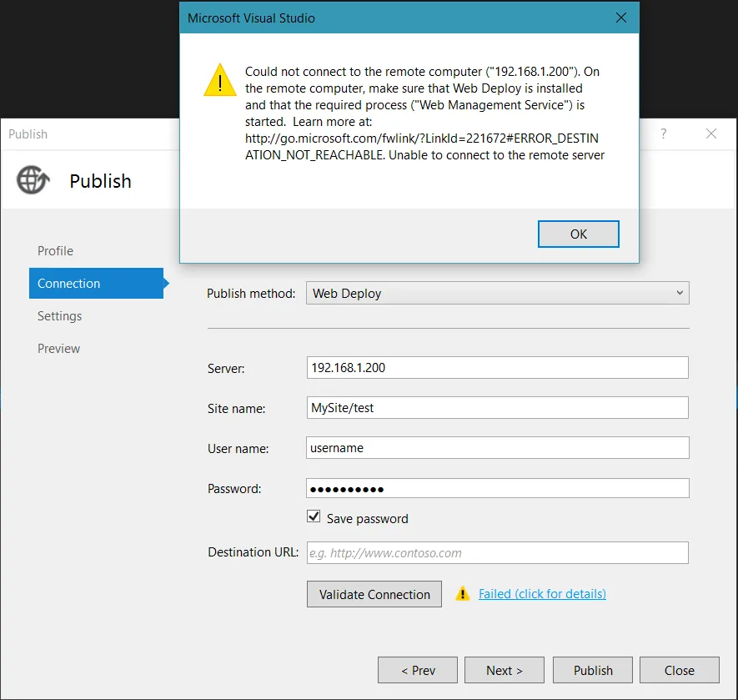Click the Publish globe icon
This screenshot has width=738, height=700.
click(x=33, y=180)
